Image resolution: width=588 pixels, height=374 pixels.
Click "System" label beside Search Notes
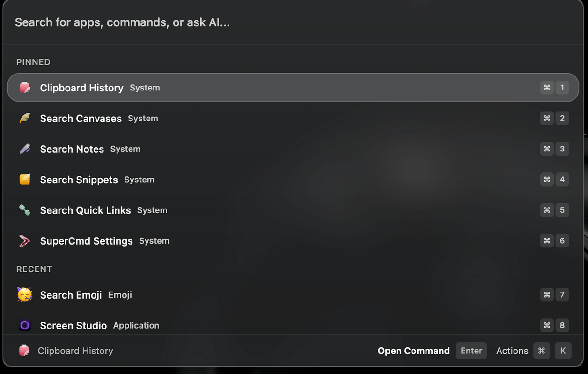[125, 149]
